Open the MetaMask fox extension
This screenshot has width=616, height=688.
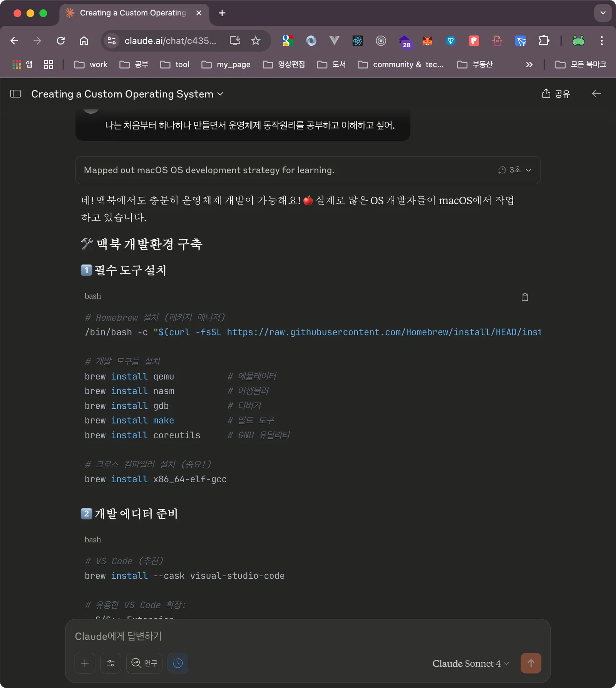427,41
